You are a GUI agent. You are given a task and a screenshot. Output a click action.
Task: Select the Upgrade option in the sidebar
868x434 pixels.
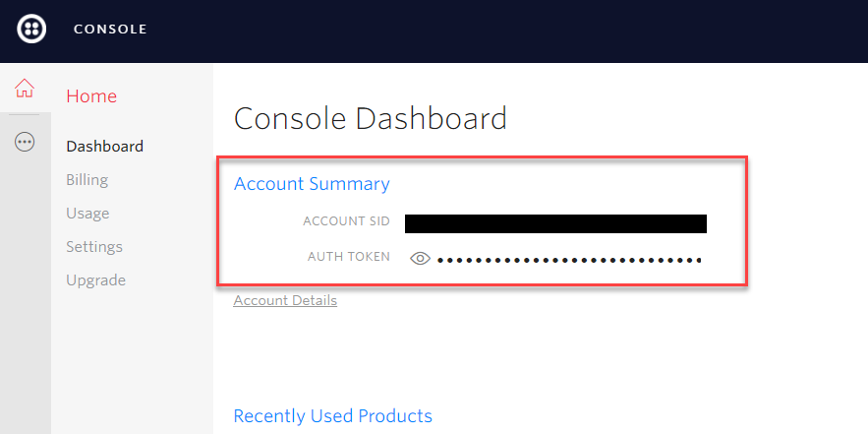[x=95, y=279]
